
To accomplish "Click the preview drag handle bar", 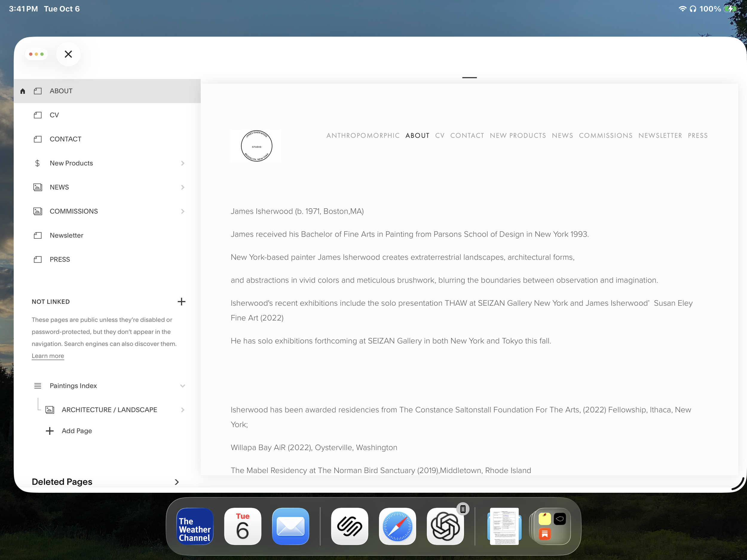I will coord(469,78).
